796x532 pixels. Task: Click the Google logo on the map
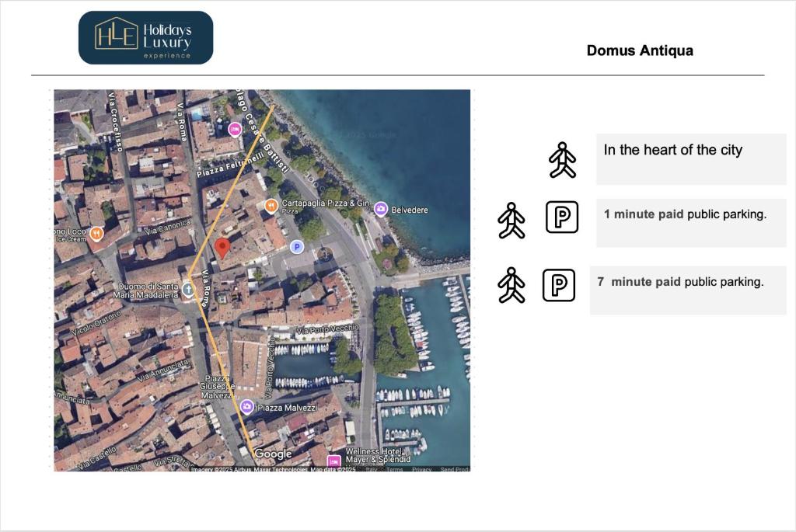273,454
